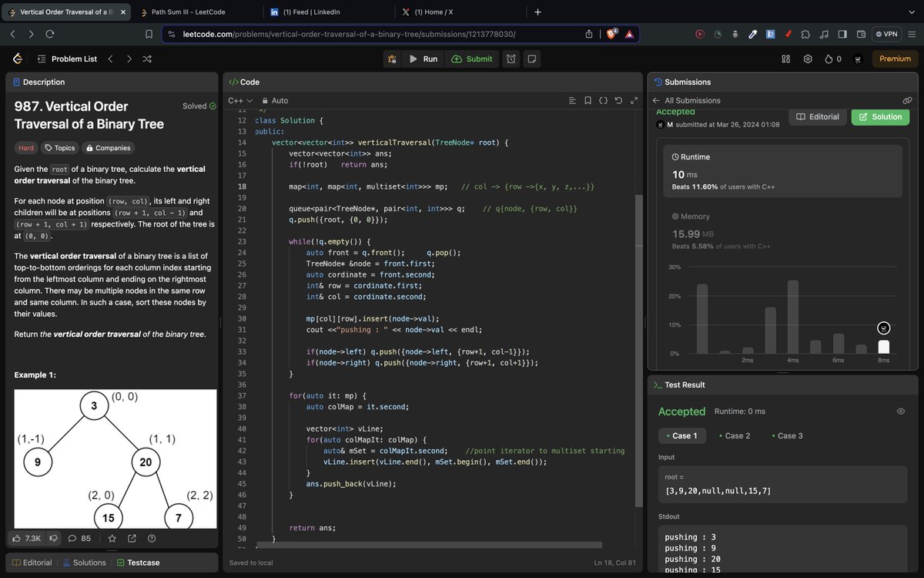
Task: Click the 4ms runtime distribution bar
Action: [793, 317]
